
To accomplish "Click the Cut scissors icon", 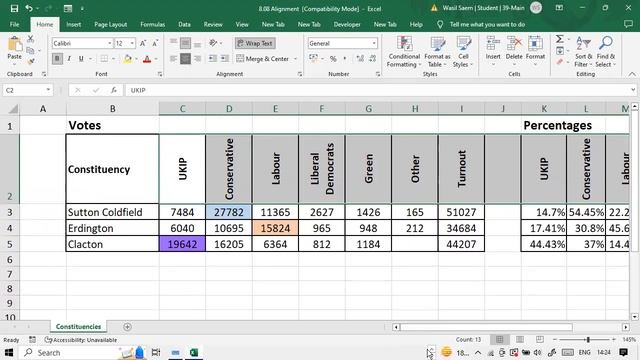I will (31, 39).
